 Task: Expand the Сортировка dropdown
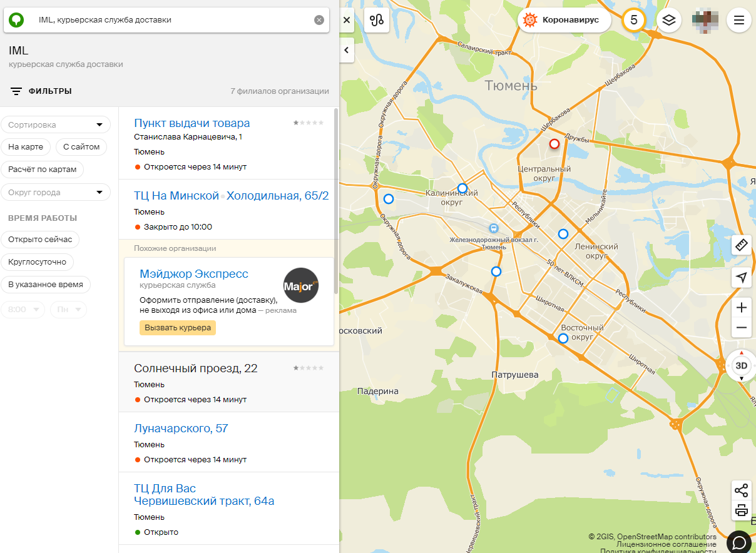coord(56,124)
